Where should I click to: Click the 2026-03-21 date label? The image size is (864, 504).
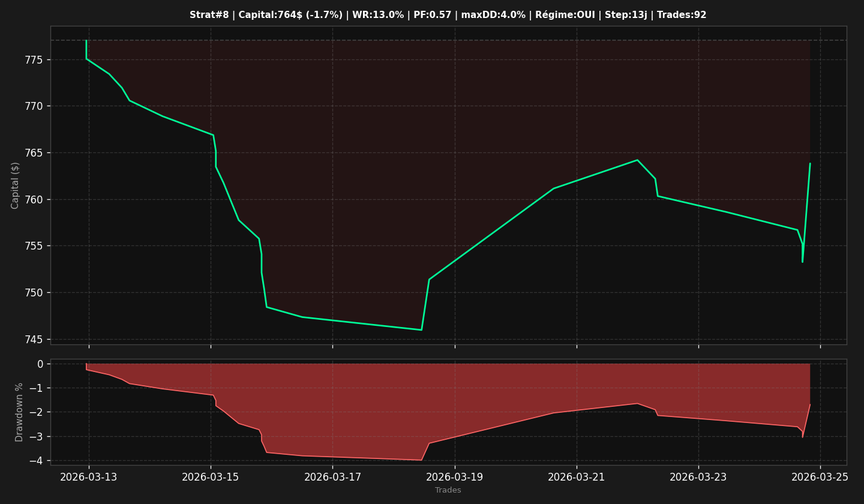pyautogui.click(x=577, y=477)
